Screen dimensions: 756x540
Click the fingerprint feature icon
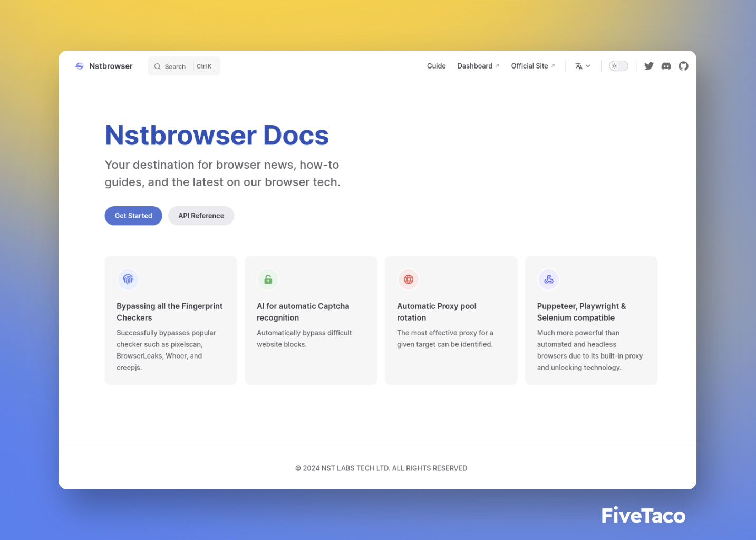pyautogui.click(x=128, y=279)
